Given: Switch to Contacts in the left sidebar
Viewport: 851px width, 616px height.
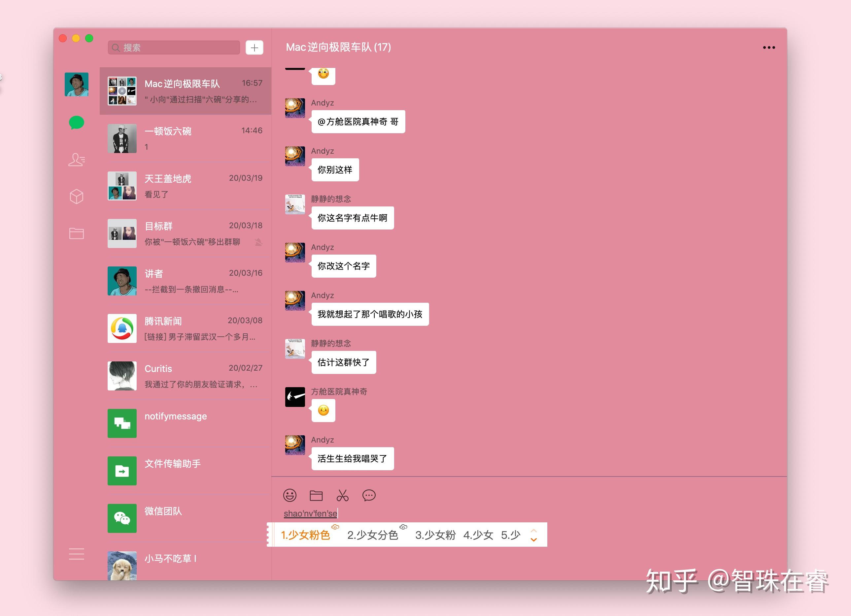Looking at the screenshot, I should pos(77,160).
